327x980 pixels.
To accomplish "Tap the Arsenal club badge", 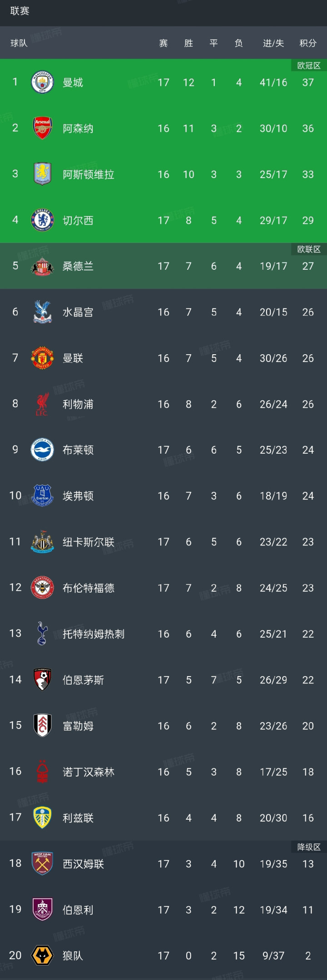I will [x=42, y=128].
